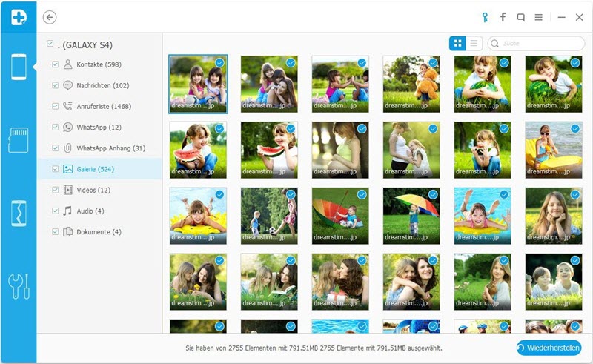Select the mother kissing daughter thumbnail
The height and width of the screenshot is (364, 593).
pyautogui.click(x=340, y=282)
